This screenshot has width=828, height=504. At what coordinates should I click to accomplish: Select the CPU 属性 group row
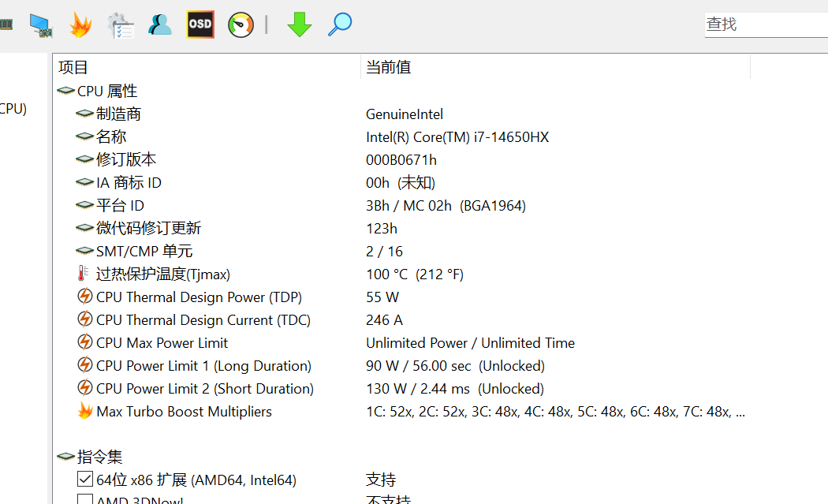pyautogui.click(x=107, y=91)
